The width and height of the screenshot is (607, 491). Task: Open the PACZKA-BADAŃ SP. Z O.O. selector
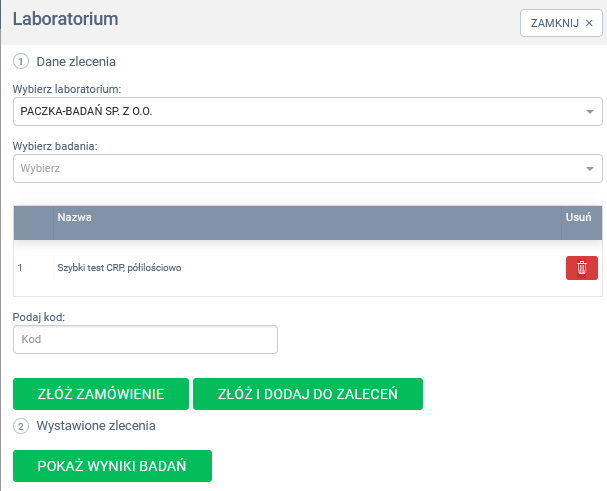coord(300,112)
